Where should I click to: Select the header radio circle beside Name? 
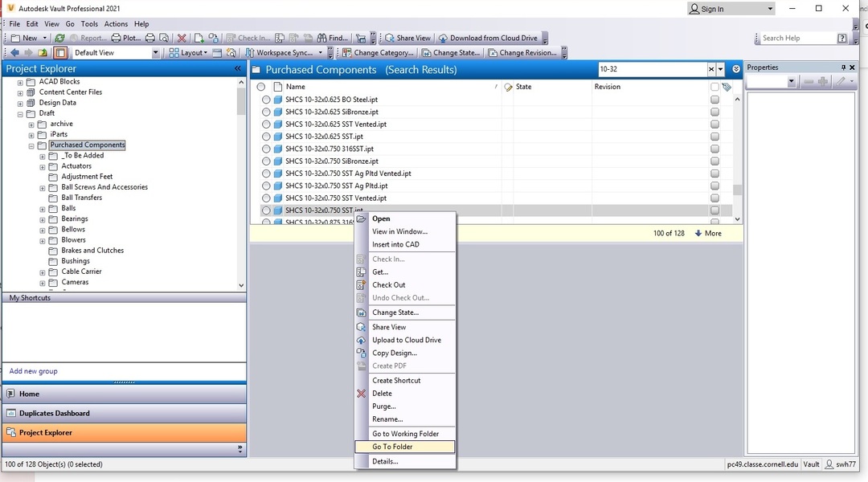pyautogui.click(x=261, y=87)
